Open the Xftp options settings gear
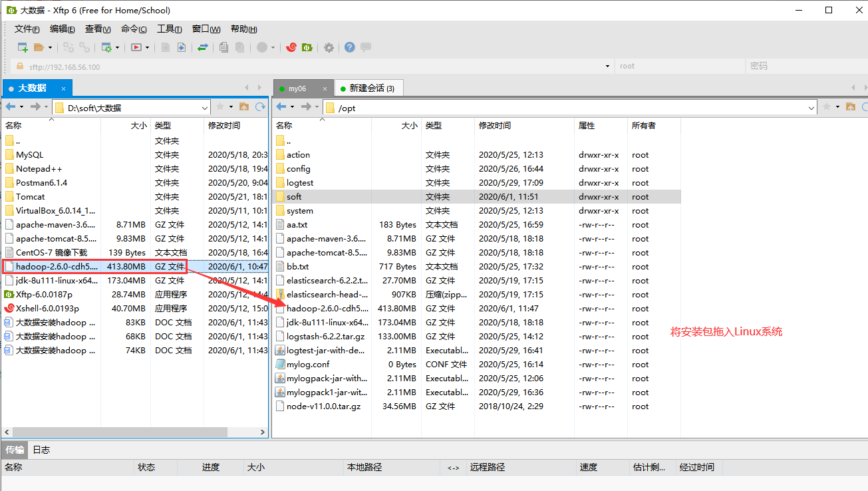 [x=329, y=47]
